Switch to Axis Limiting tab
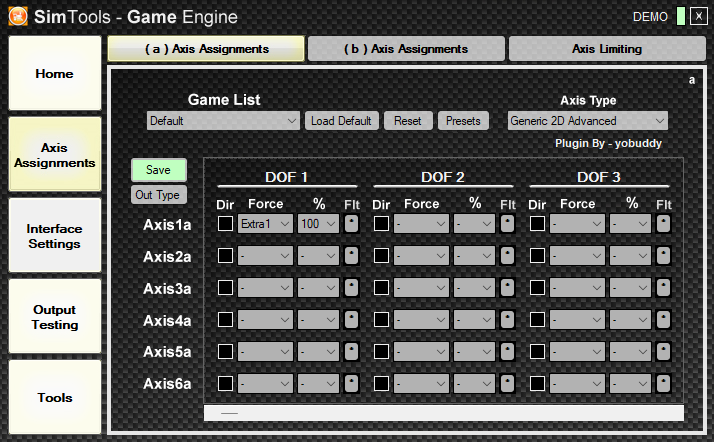The height and width of the screenshot is (442, 714). 607,49
